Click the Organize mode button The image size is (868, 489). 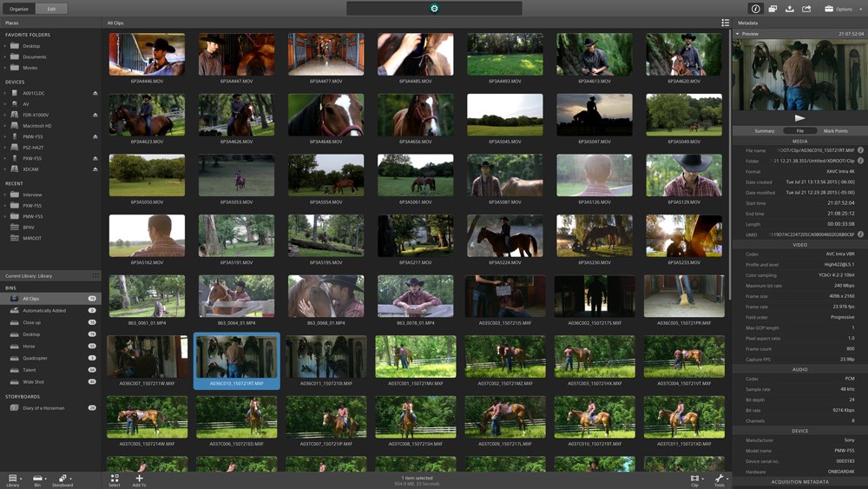pos(19,9)
